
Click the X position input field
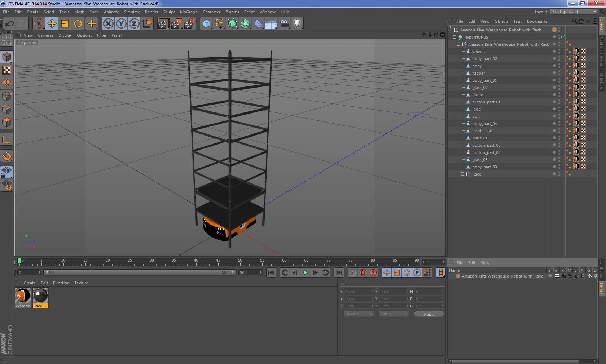pos(359,292)
